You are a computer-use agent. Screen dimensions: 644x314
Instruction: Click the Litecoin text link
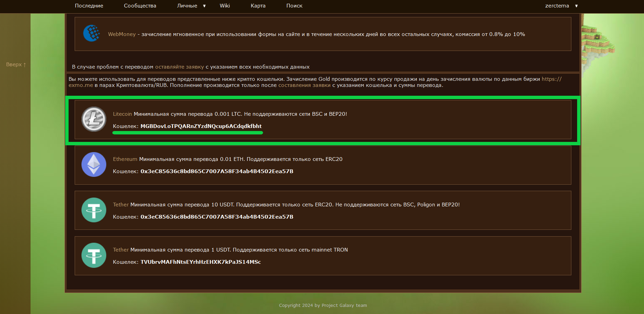[122, 114]
